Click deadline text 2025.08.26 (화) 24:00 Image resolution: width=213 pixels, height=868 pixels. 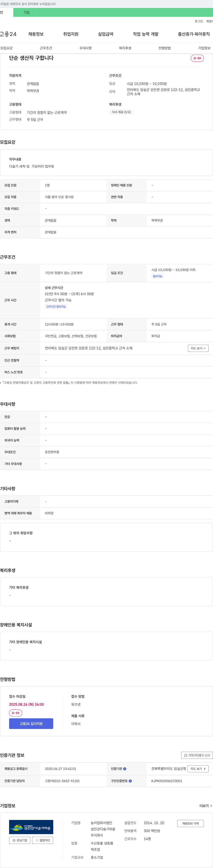(x=26, y=704)
